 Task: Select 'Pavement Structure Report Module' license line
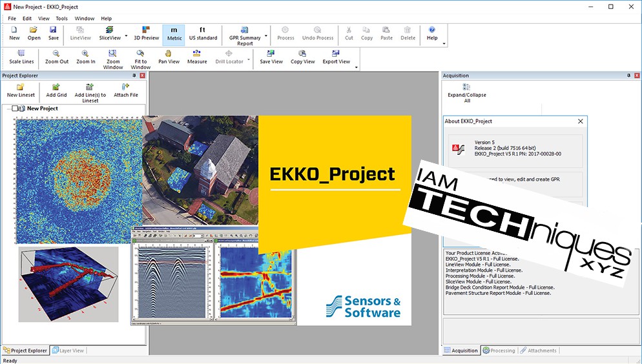pos(498,293)
